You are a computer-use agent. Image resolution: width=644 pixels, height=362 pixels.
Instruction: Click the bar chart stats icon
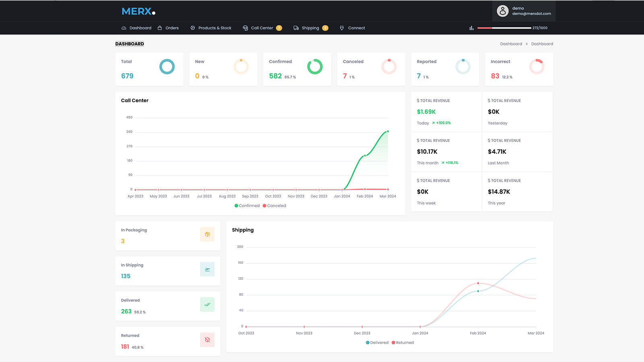(471, 28)
